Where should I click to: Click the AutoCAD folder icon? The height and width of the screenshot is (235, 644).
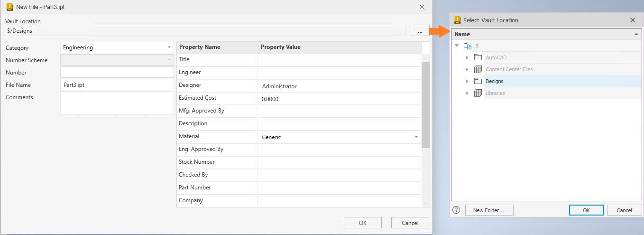[478, 57]
